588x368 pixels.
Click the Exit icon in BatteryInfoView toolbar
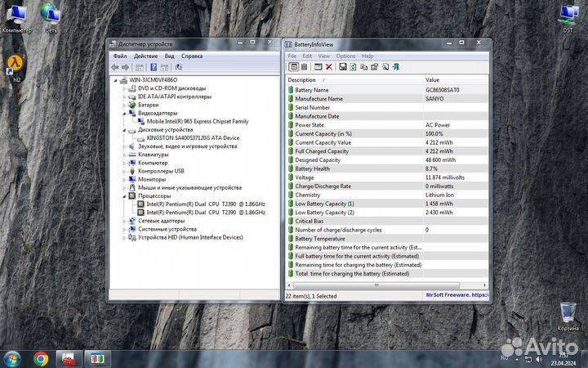[396, 67]
